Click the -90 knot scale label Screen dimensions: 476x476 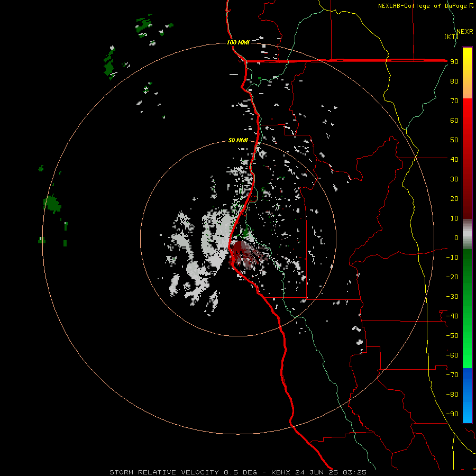pos(452,414)
